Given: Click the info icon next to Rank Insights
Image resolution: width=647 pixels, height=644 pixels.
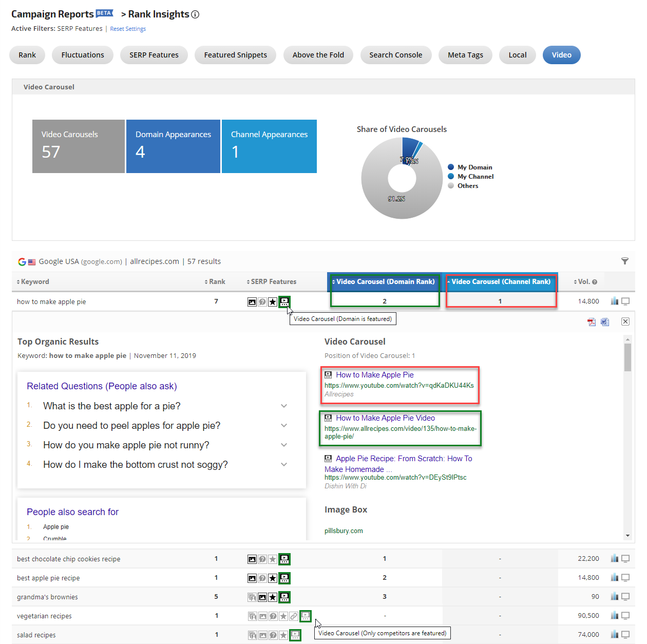Looking at the screenshot, I should pyautogui.click(x=195, y=14).
